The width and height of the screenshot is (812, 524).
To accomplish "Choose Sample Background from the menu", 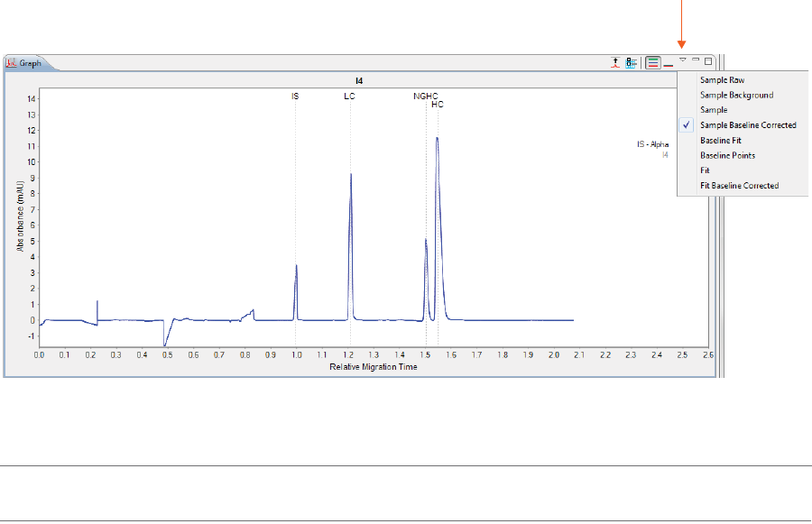I will coord(736,95).
